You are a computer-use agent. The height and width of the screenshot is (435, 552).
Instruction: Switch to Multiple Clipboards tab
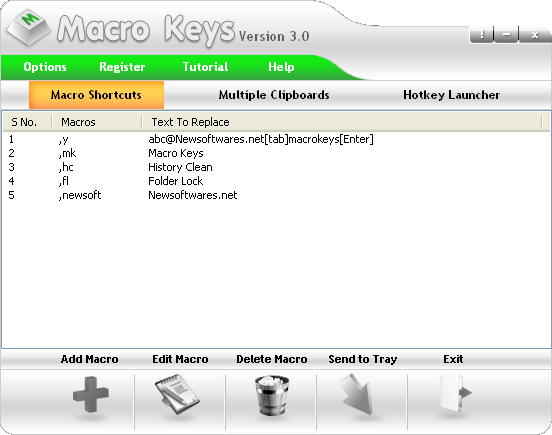[x=274, y=95]
